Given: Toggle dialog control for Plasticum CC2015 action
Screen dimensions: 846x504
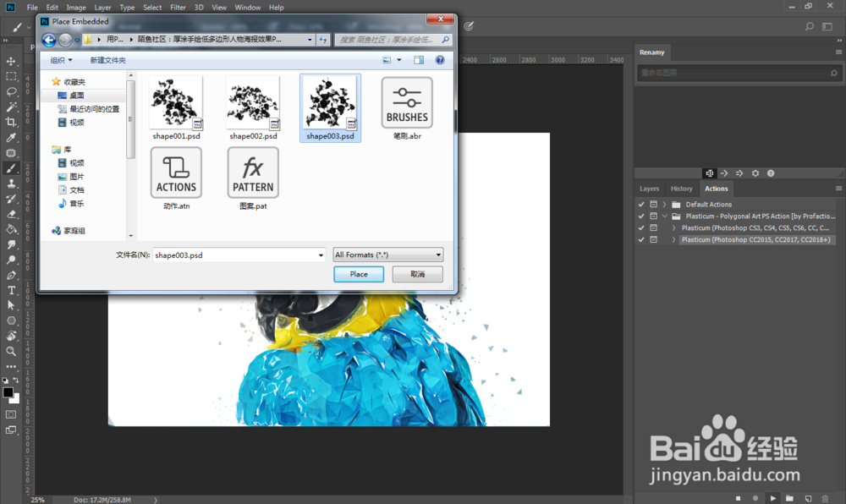Looking at the screenshot, I should click(x=653, y=240).
